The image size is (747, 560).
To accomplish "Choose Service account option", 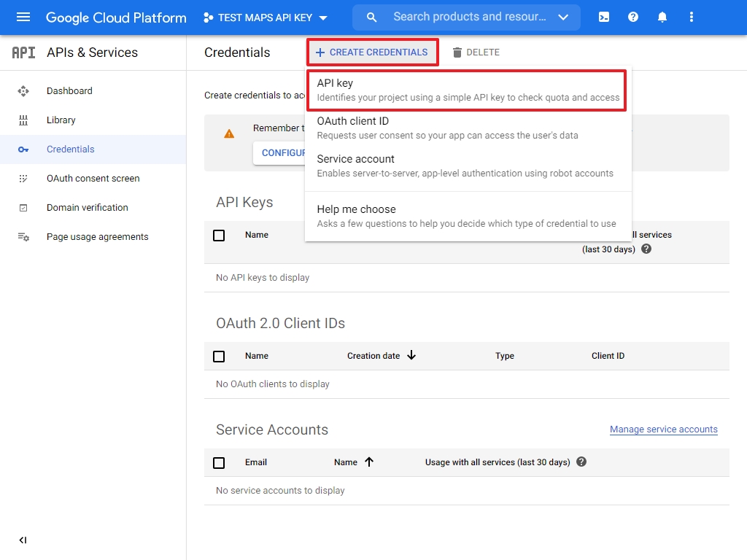I will pos(468,166).
